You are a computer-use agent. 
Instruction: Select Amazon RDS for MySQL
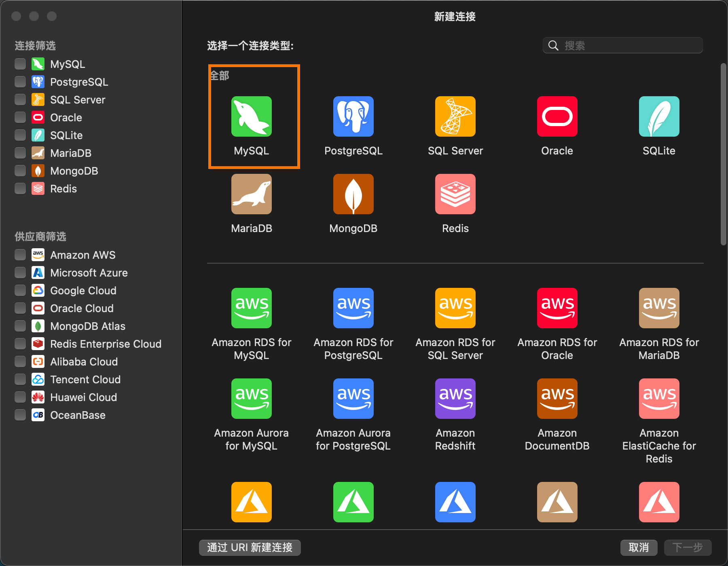[x=251, y=308]
